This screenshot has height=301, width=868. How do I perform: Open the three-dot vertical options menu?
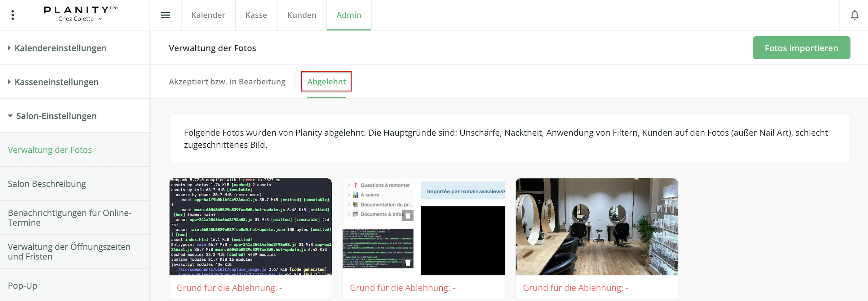[13, 15]
